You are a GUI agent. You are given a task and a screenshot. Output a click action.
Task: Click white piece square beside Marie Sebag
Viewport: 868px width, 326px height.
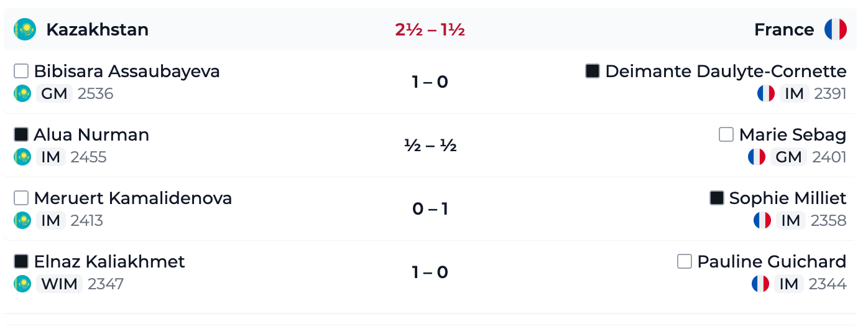[726, 134]
